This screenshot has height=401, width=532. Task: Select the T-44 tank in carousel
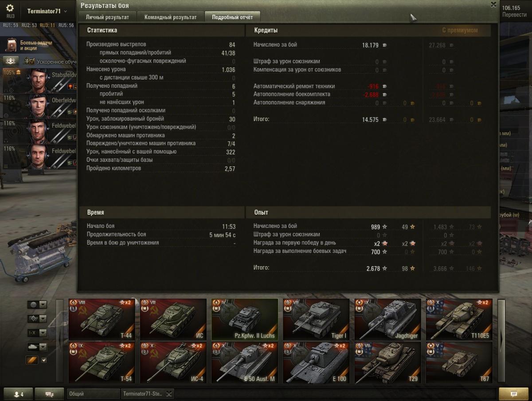102,319
